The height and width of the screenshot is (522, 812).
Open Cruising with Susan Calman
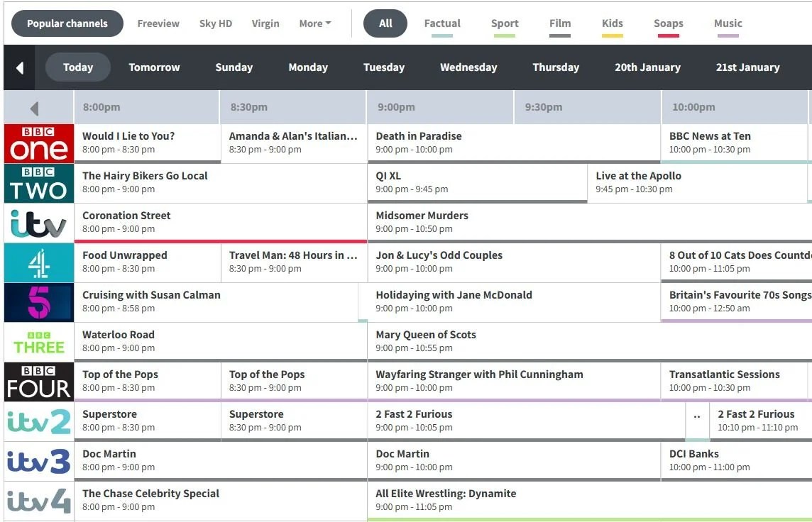[x=216, y=302]
